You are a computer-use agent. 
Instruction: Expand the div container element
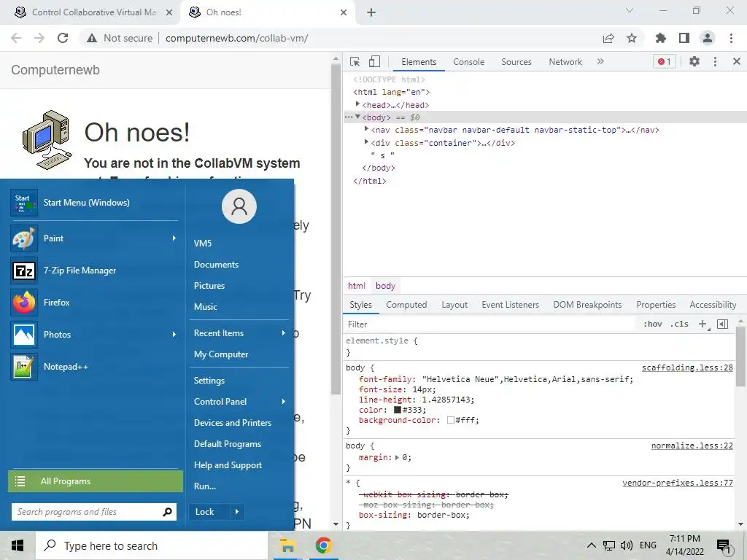[366, 142]
